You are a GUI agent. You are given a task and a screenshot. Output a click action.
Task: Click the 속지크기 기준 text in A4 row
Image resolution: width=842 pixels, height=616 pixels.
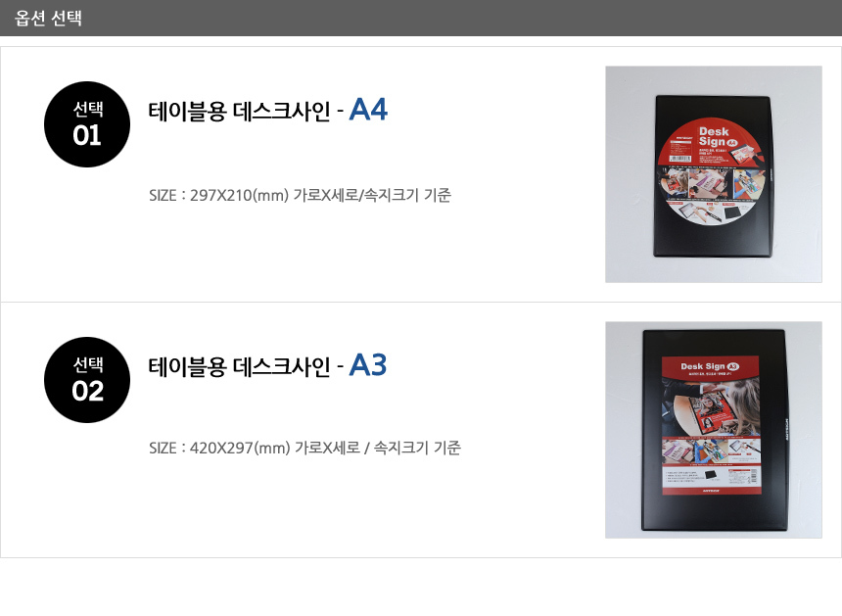point(407,195)
